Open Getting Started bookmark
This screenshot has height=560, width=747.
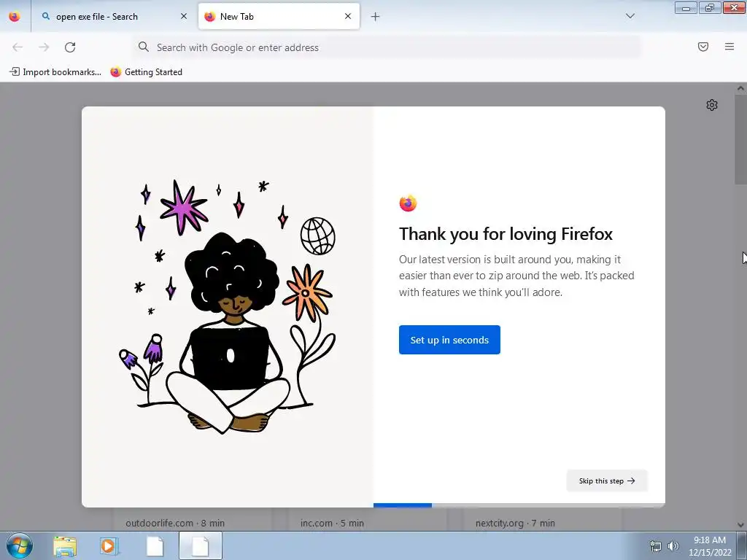point(146,72)
